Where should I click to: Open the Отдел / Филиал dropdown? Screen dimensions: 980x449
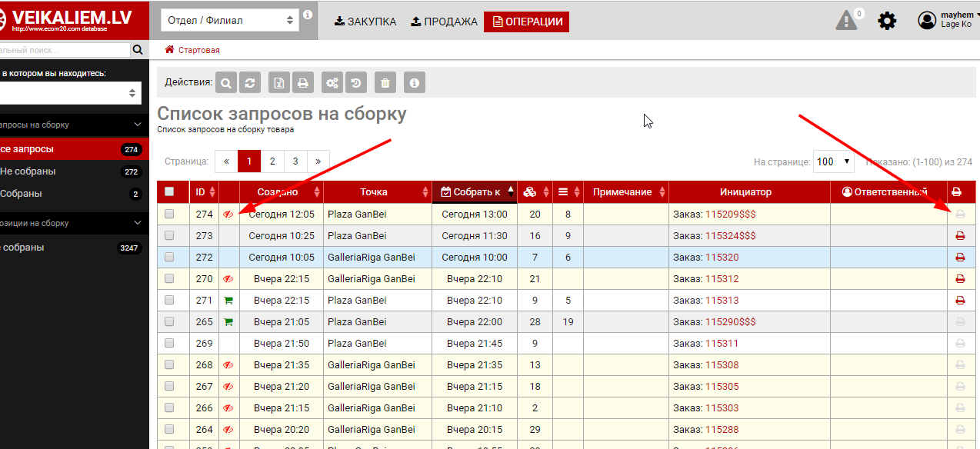coord(231,21)
